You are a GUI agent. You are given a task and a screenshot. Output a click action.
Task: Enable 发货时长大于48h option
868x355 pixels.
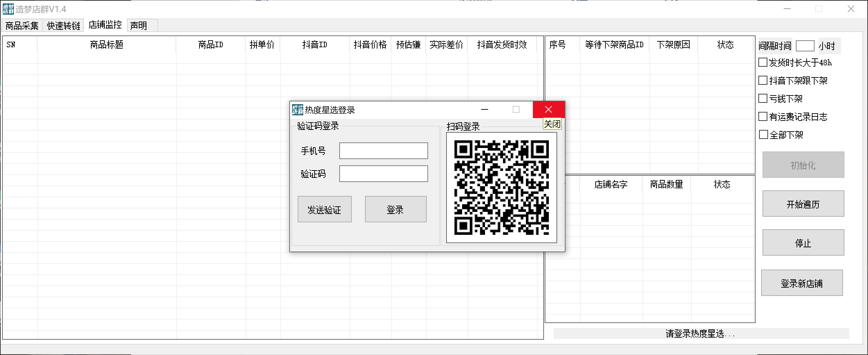click(763, 62)
